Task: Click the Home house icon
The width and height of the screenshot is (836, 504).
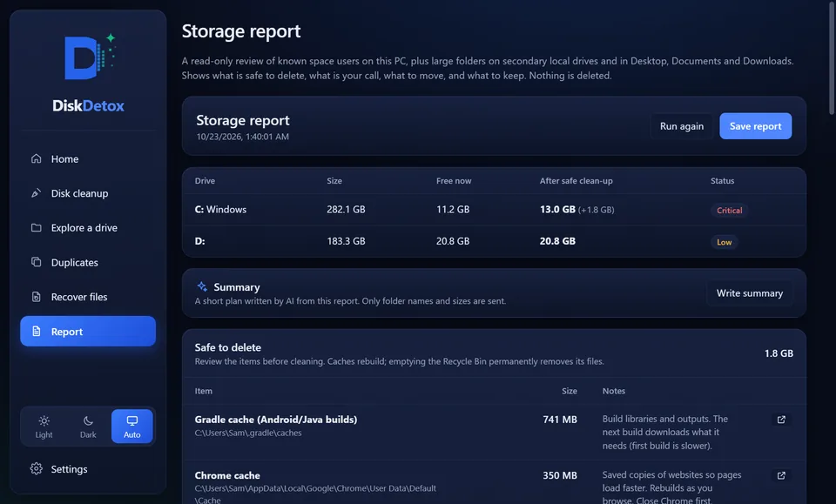Action: (x=37, y=158)
